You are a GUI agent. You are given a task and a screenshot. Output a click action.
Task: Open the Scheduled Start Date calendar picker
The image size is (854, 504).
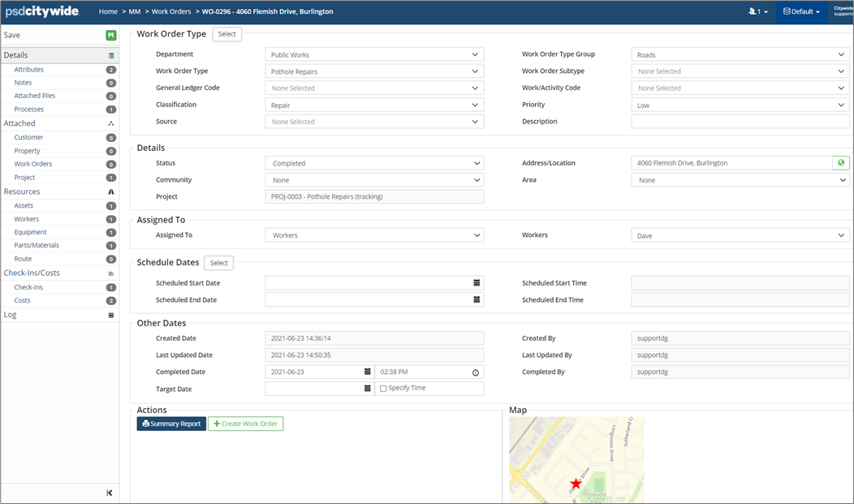pos(477,283)
